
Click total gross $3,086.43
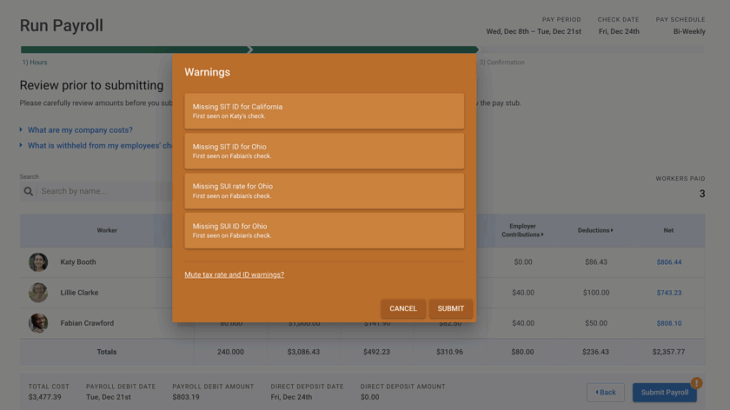point(304,352)
